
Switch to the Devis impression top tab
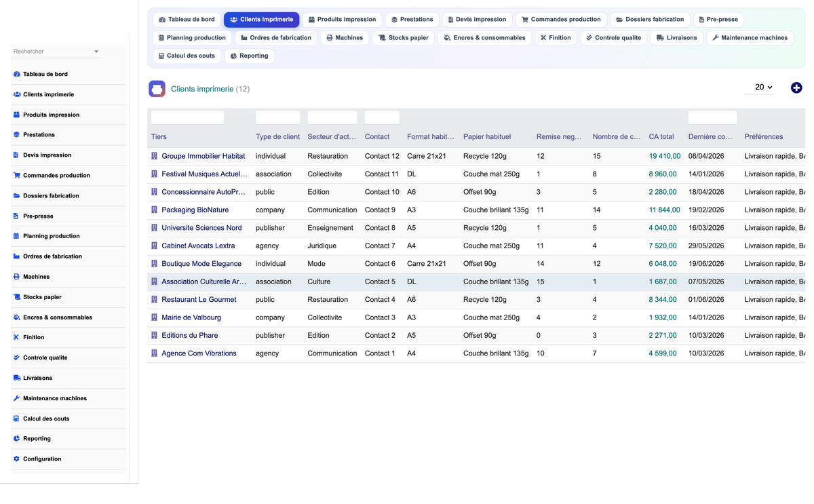[x=476, y=20]
